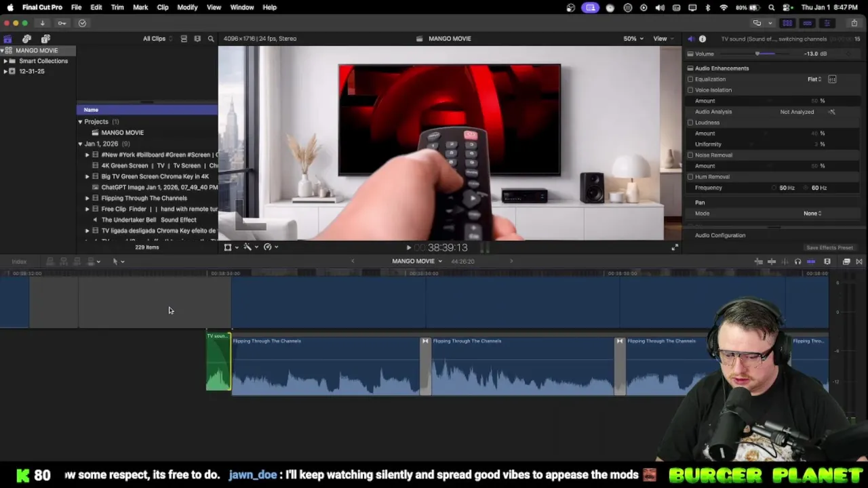Click the viewer fullscreen arrows icon
The image size is (868, 488).
pos(674,247)
